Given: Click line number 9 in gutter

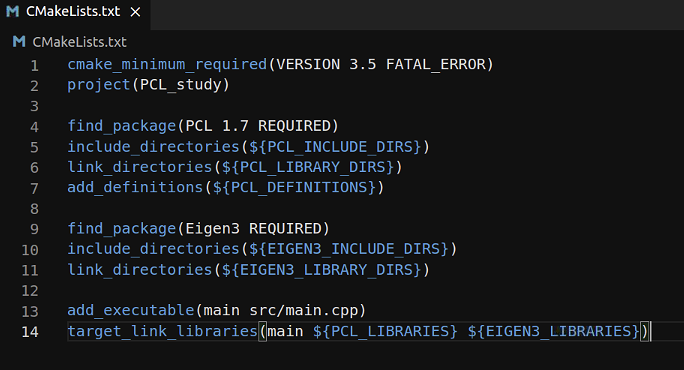Looking at the screenshot, I should (34, 229).
